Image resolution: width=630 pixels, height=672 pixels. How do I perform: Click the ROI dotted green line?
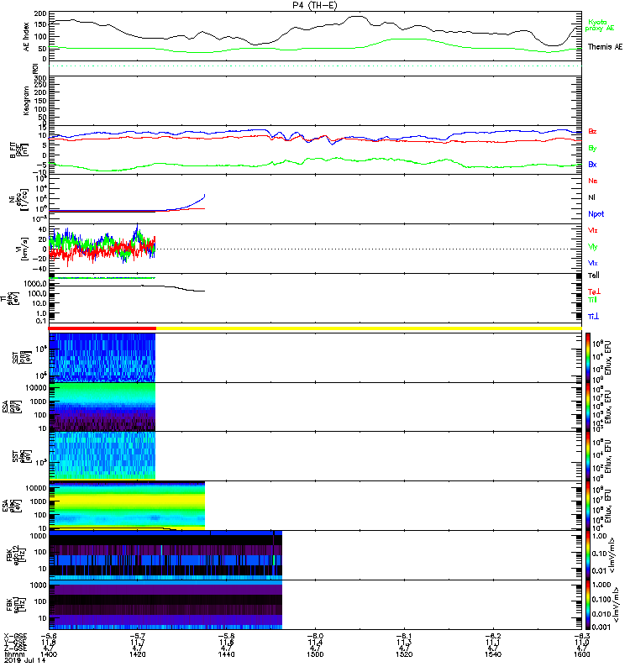315,66
